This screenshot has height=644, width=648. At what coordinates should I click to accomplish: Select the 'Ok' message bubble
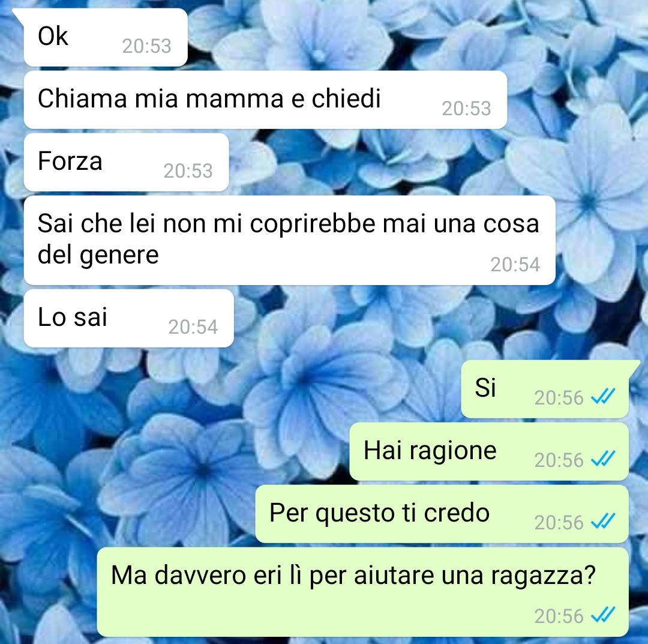[x=106, y=38]
